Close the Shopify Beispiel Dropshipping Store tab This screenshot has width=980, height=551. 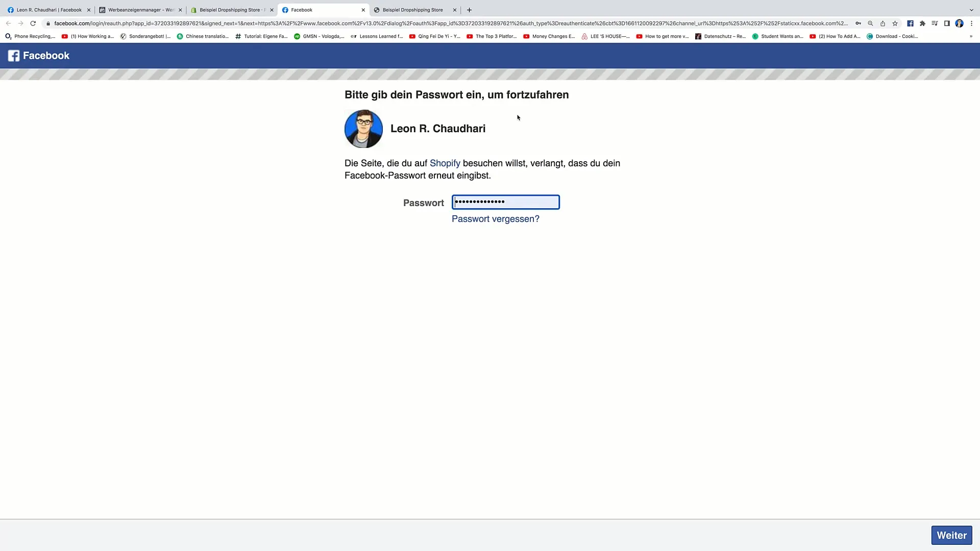[272, 10]
